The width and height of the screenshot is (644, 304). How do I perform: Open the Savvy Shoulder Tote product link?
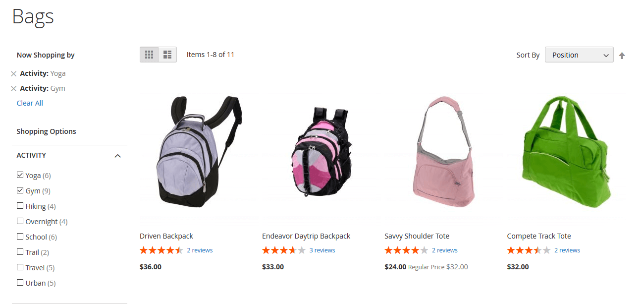point(417,236)
